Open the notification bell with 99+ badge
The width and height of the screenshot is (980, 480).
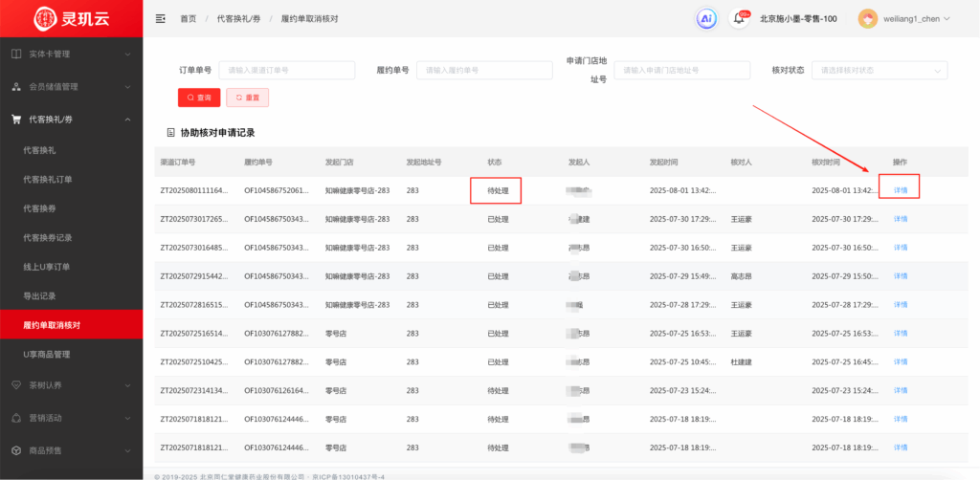click(x=738, y=18)
